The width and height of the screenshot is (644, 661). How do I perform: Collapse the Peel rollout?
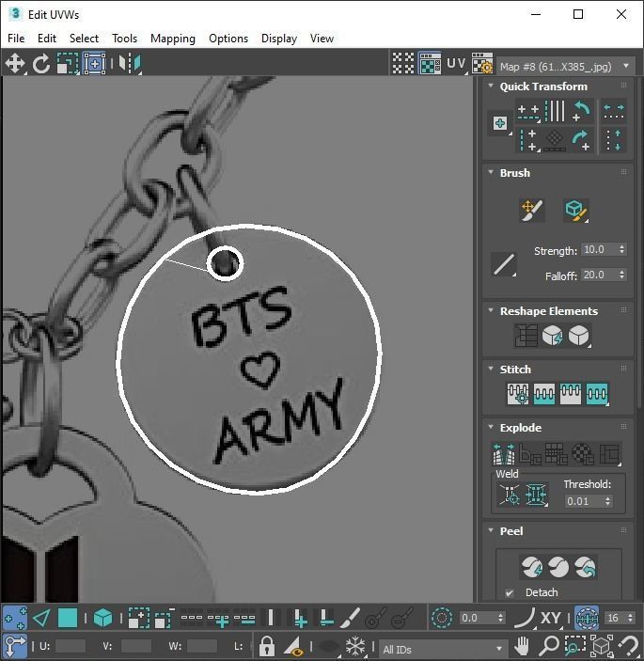491,530
